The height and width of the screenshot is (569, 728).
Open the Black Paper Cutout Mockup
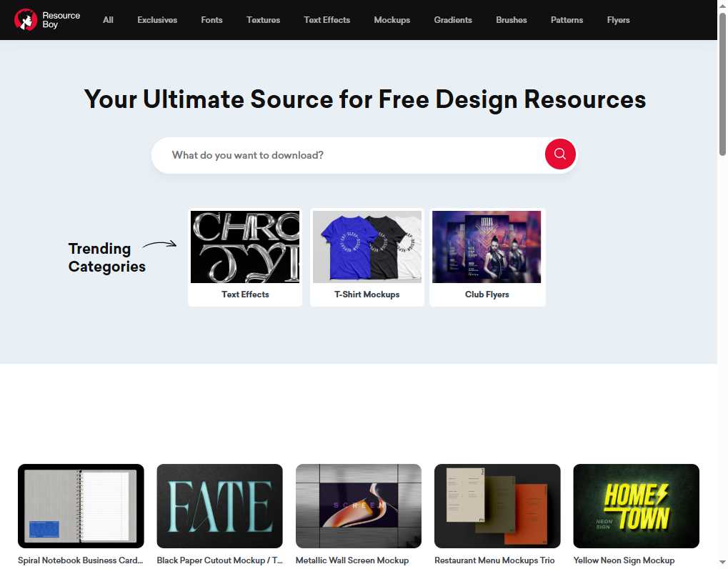click(219, 505)
